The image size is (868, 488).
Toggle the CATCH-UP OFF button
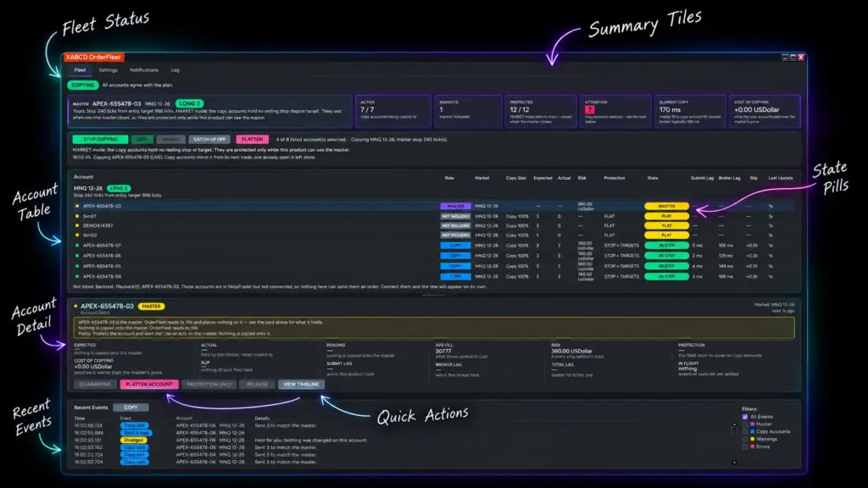pyautogui.click(x=209, y=140)
